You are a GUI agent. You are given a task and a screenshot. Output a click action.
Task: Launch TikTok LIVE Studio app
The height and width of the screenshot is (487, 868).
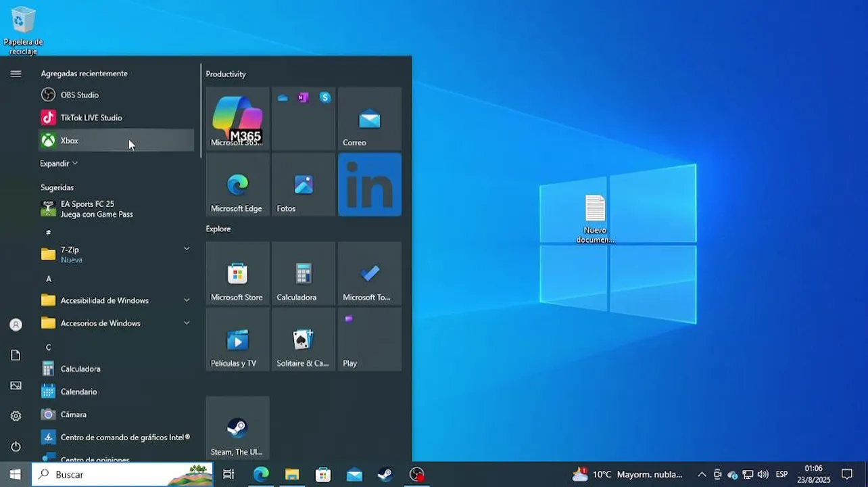click(116, 118)
